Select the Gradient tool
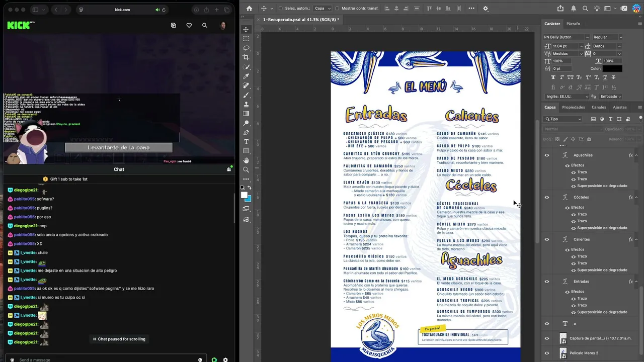Image resolution: width=644 pixels, height=362 pixels. [246, 114]
